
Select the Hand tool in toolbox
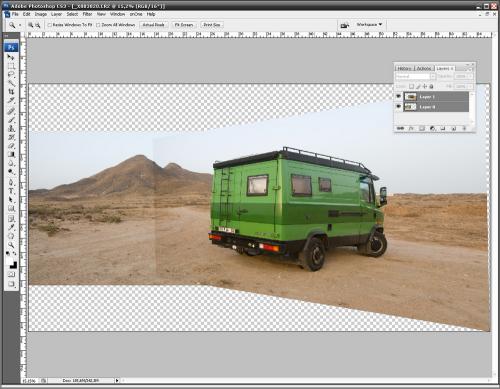(11, 236)
